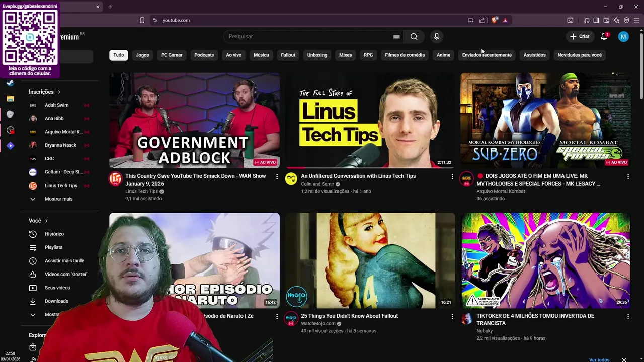644x362 pixels.
Task: Select the Filmes de comédia chip
Action: tap(405, 55)
